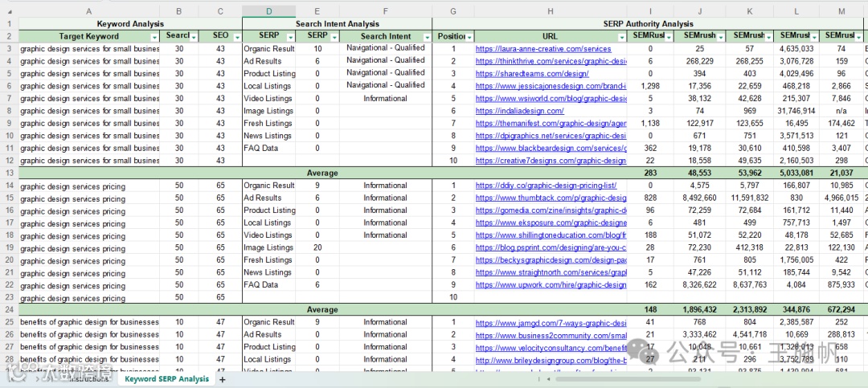Open filter arrow of SERP header in column E
Screen dimensions: 868x388
coord(334,37)
